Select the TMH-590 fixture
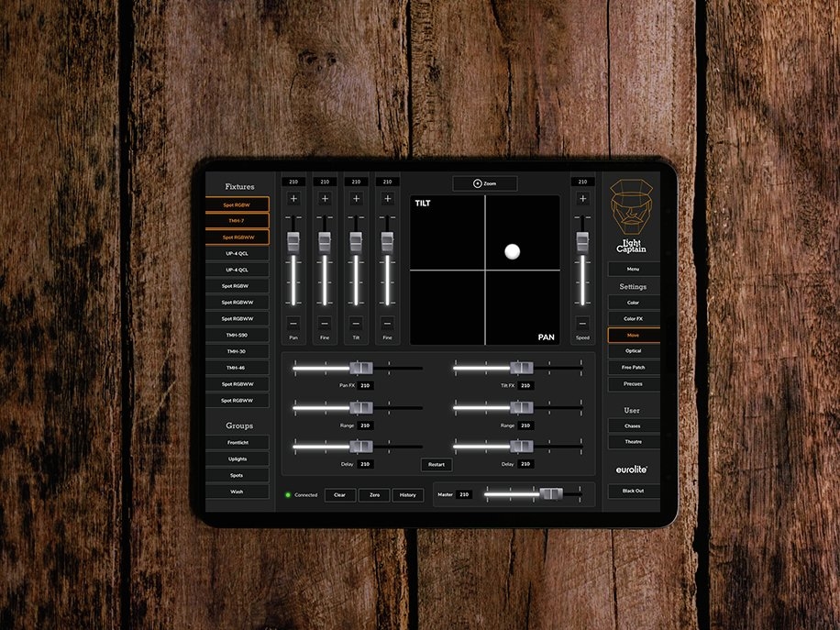The width and height of the screenshot is (840, 630). [237, 335]
